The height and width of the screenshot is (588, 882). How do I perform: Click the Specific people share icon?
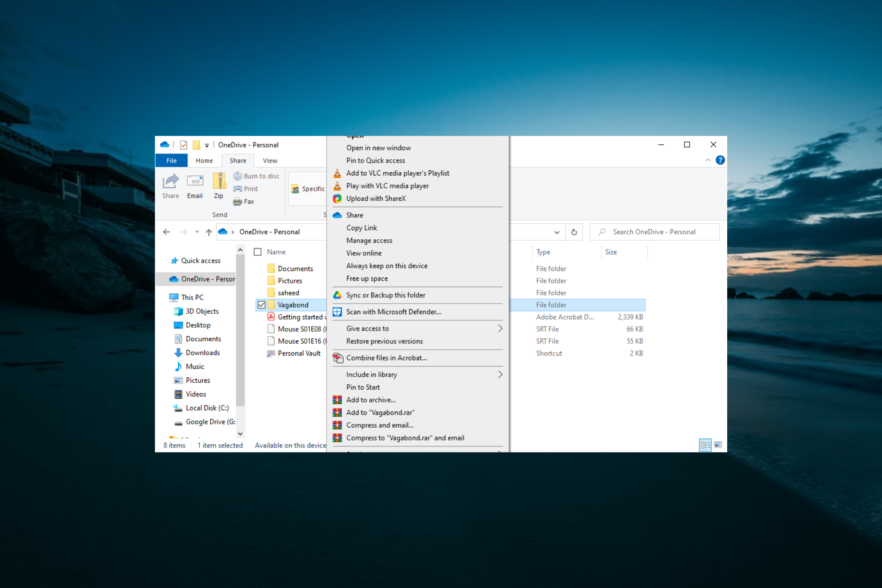(295, 189)
